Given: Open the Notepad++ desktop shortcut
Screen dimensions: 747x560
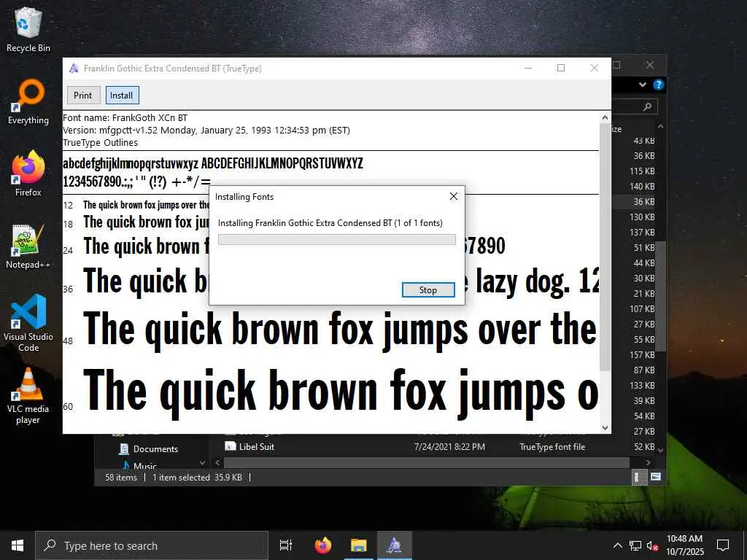Looking at the screenshot, I should (28, 246).
